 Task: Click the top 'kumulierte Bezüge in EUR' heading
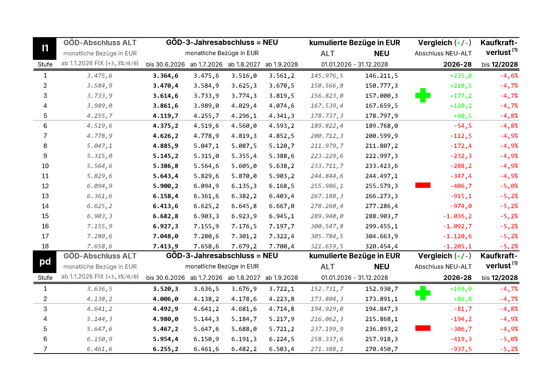point(354,43)
